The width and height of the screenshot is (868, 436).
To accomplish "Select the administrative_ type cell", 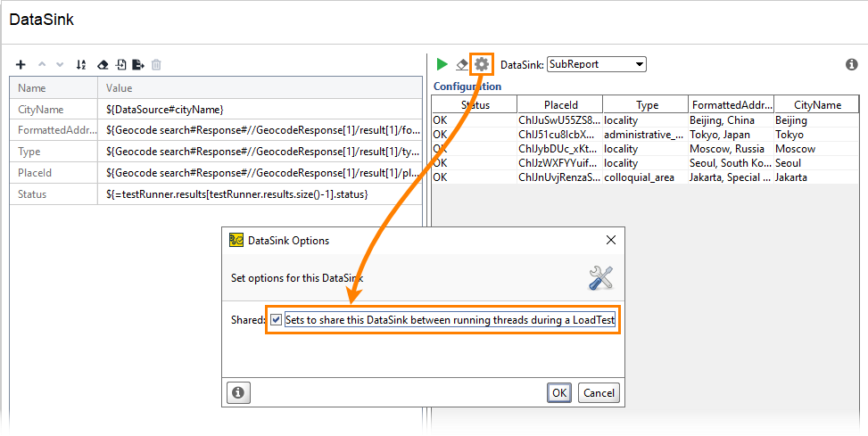I will (646, 135).
